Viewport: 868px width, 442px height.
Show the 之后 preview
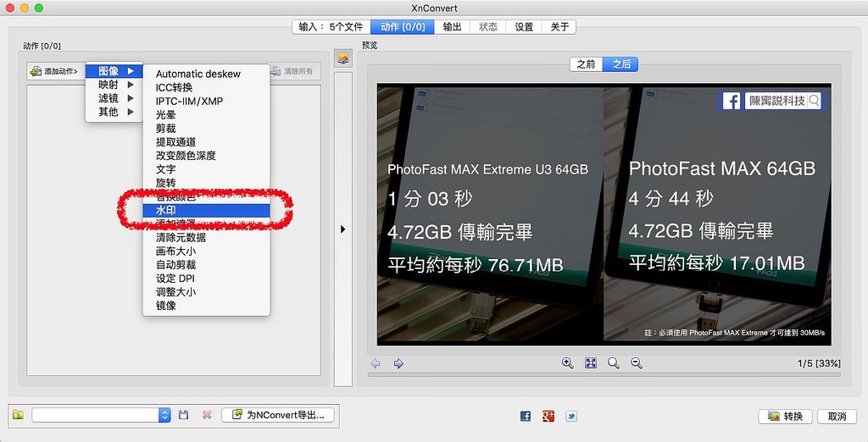click(x=620, y=64)
